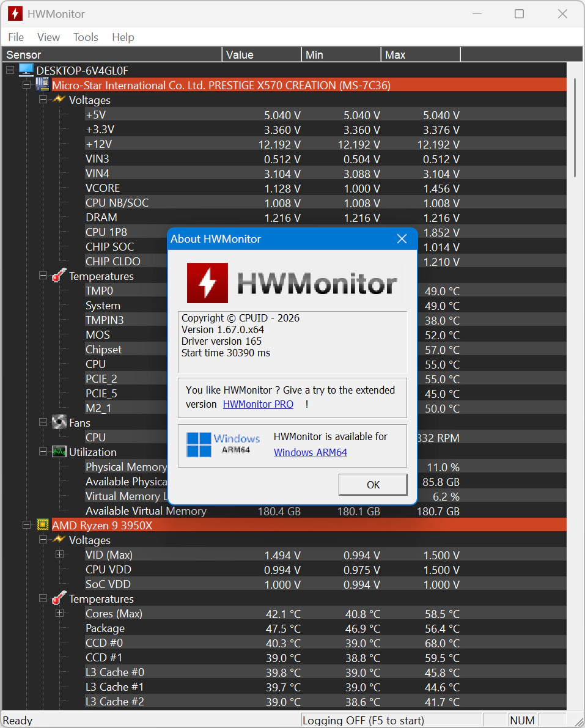Click the Fans fan icon
The width and height of the screenshot is (585, 728).
(59, 422)
